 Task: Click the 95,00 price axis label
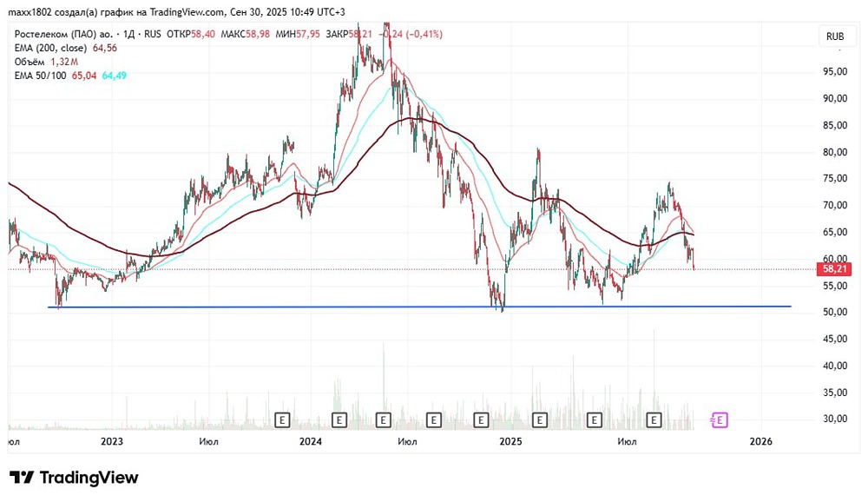pos(835,71)
